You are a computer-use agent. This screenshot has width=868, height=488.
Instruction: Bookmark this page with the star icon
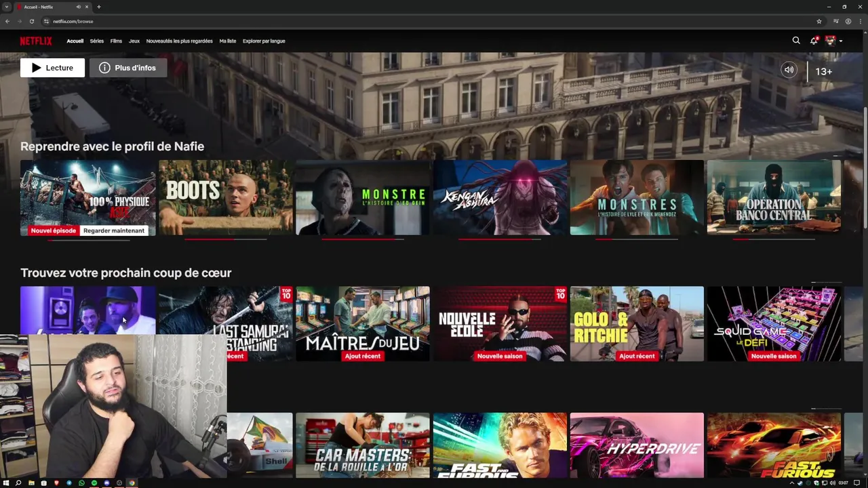(x=819, y=21)
